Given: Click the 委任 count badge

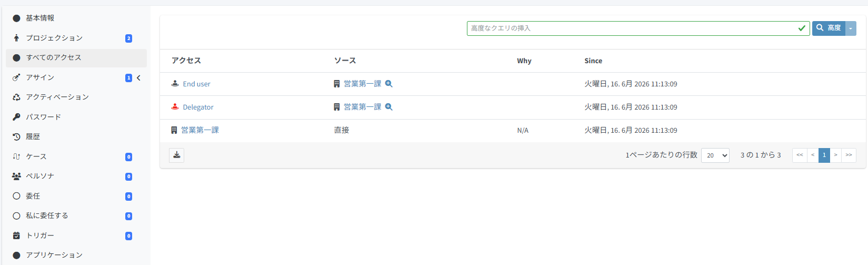Looking at the screenshot, I should (128, 197).
